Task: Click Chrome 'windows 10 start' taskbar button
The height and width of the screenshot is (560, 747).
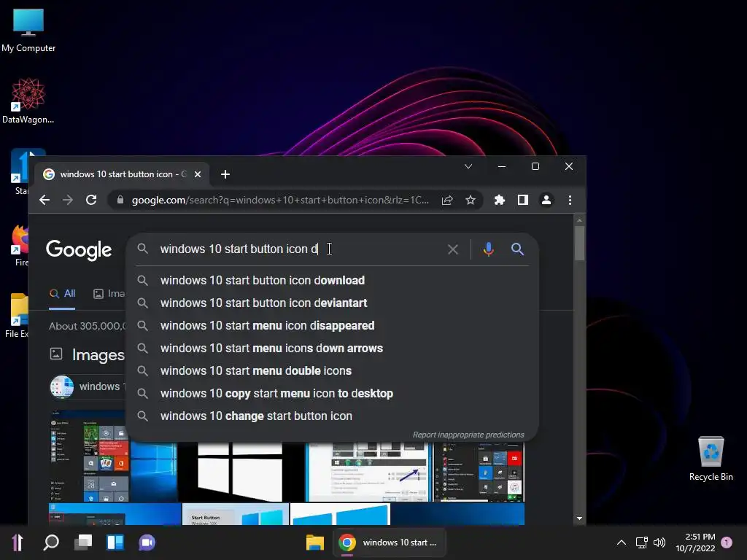Action: pos(389,542)
